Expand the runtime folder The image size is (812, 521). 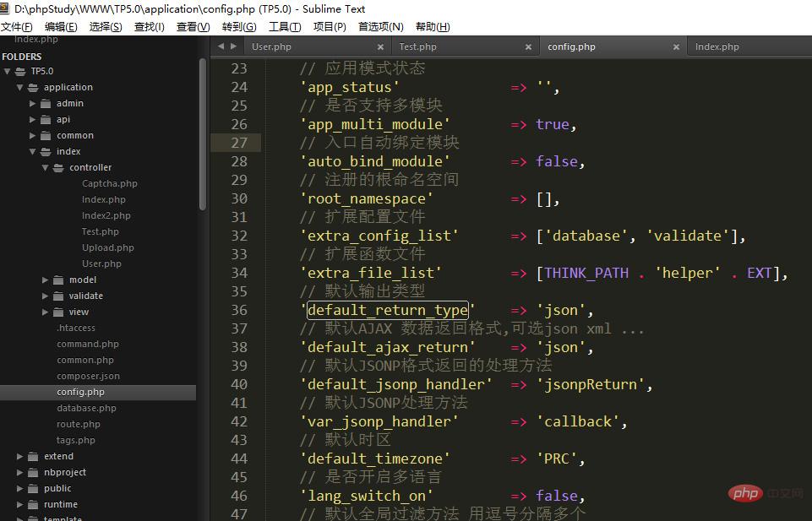click(x=19, y=504)
